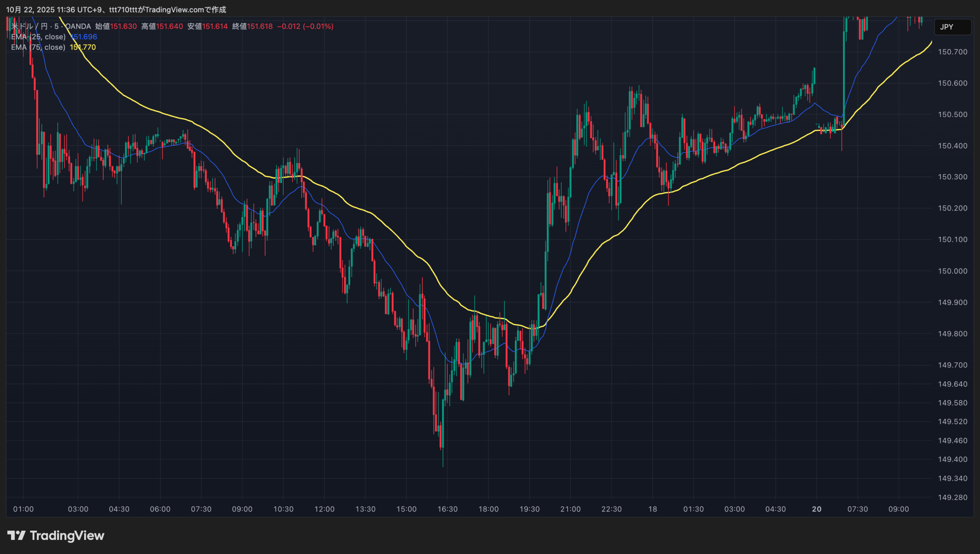Viewport: 980px width, 554px height.
Task: Click the 米ドル/円 symbol title in legend
Action: [29, 26]
